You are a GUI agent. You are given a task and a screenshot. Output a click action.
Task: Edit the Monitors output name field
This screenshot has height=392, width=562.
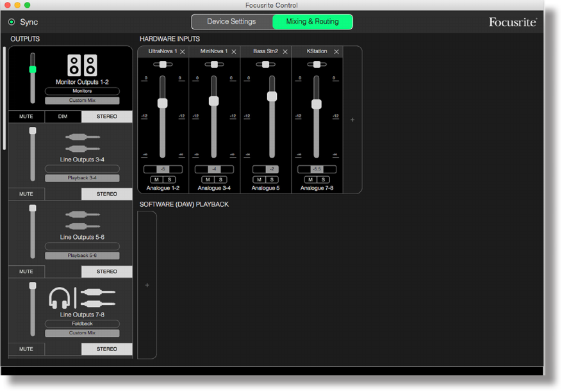[82, 92]
